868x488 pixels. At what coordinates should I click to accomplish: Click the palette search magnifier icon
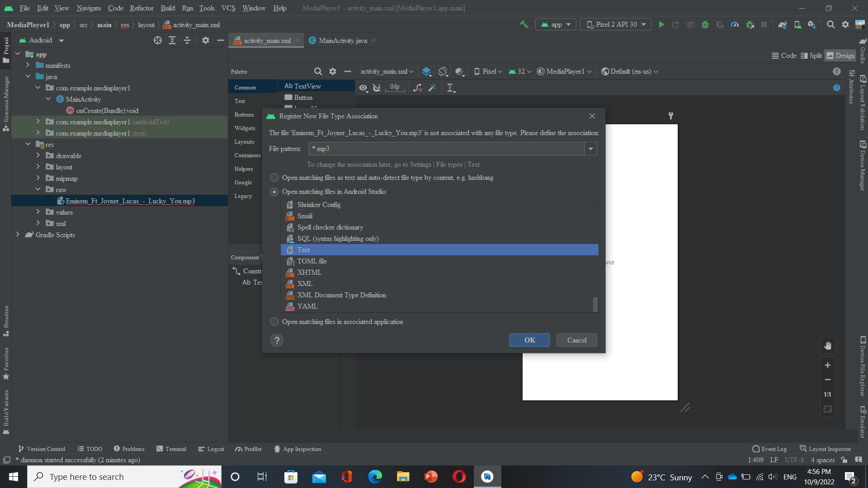[x=318, y=71]
